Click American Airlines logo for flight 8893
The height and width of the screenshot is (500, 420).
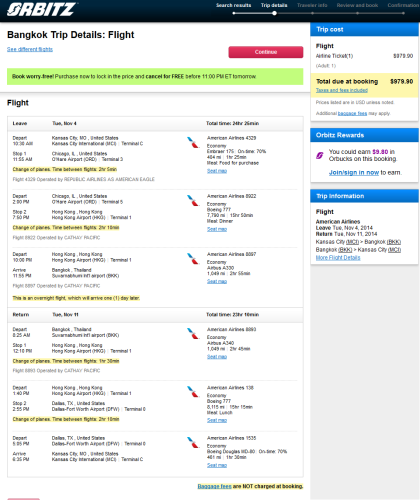coord(193,334)
